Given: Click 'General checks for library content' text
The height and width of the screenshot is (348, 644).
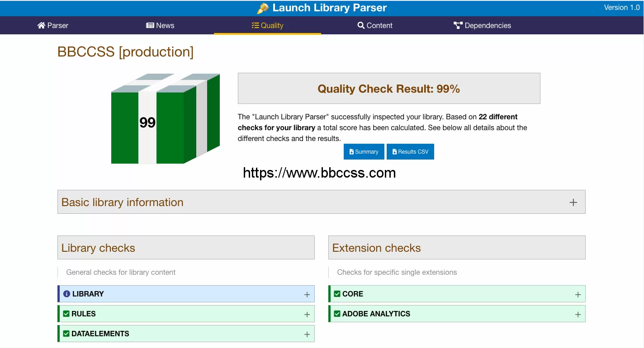Looking at the screenshot, I should coord(121,272).
